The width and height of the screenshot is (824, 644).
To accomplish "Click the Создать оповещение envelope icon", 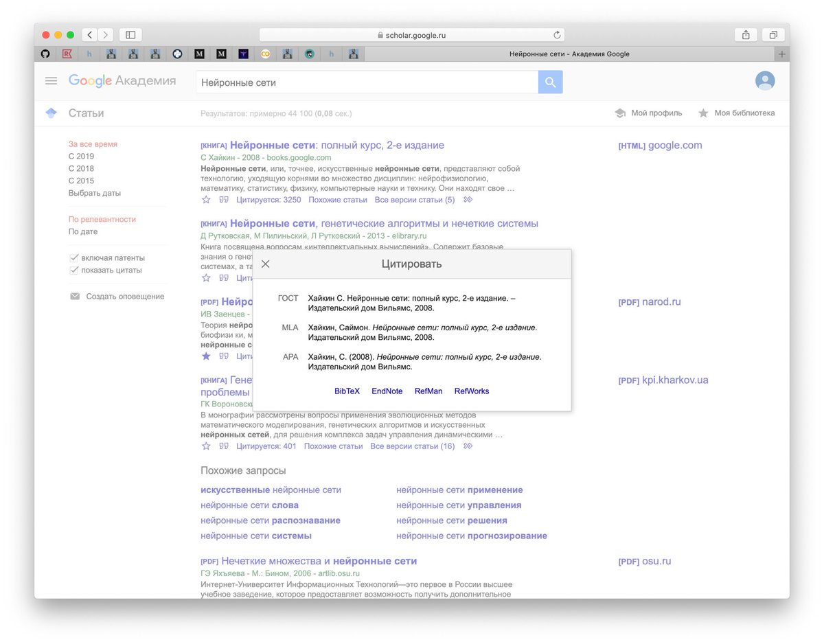I will 75,297.
